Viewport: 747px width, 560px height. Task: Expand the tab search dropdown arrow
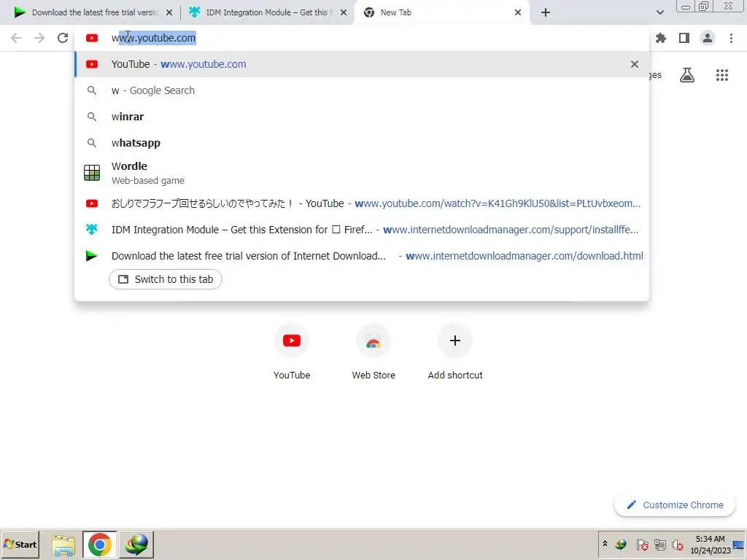659,13
